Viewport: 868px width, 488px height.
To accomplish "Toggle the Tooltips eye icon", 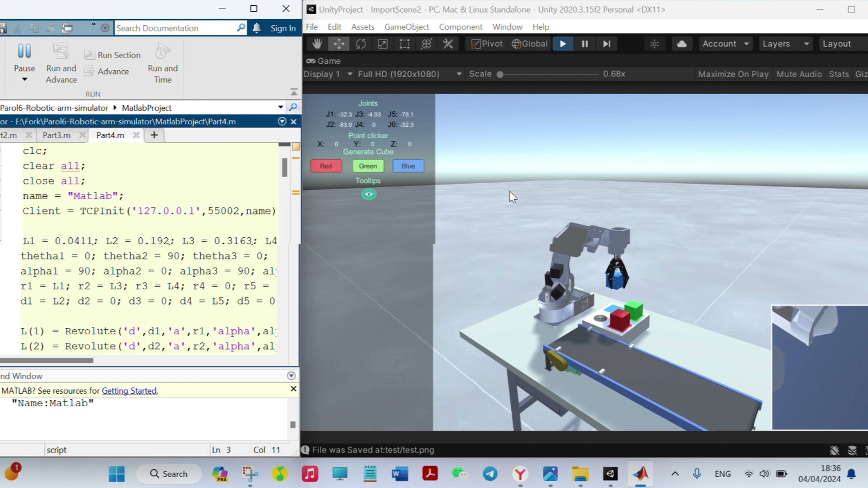I will pyautogui.click(x=369, y=194).
